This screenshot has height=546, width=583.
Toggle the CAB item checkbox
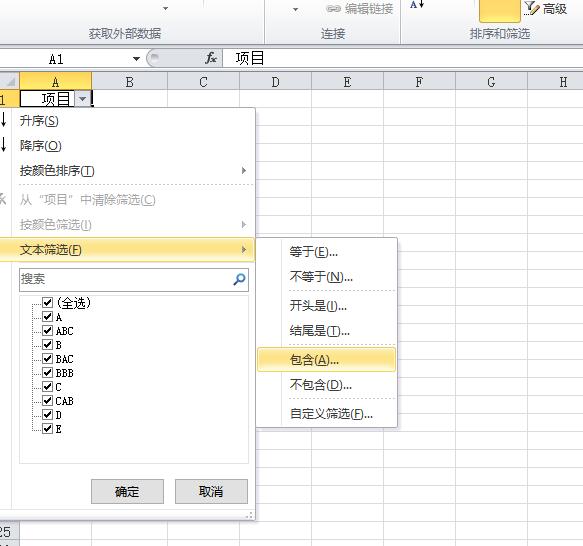(x=47, y=401)
